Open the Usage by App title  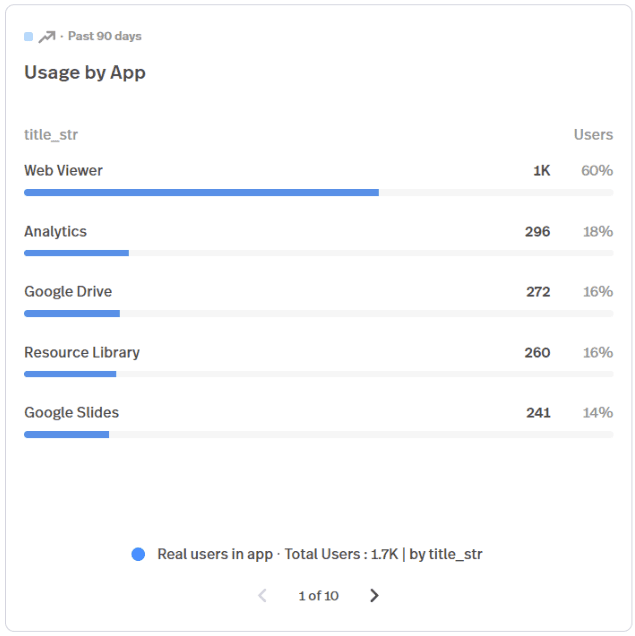click(85, 73)
